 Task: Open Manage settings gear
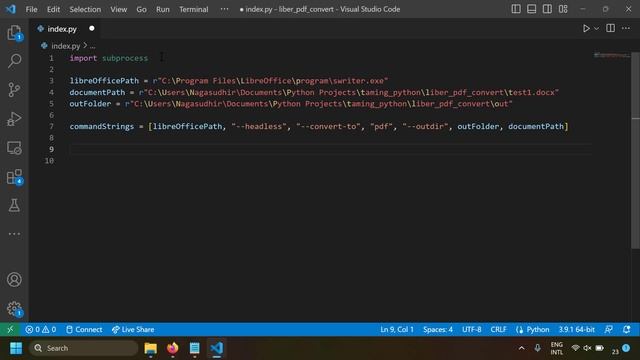(14, 309)
